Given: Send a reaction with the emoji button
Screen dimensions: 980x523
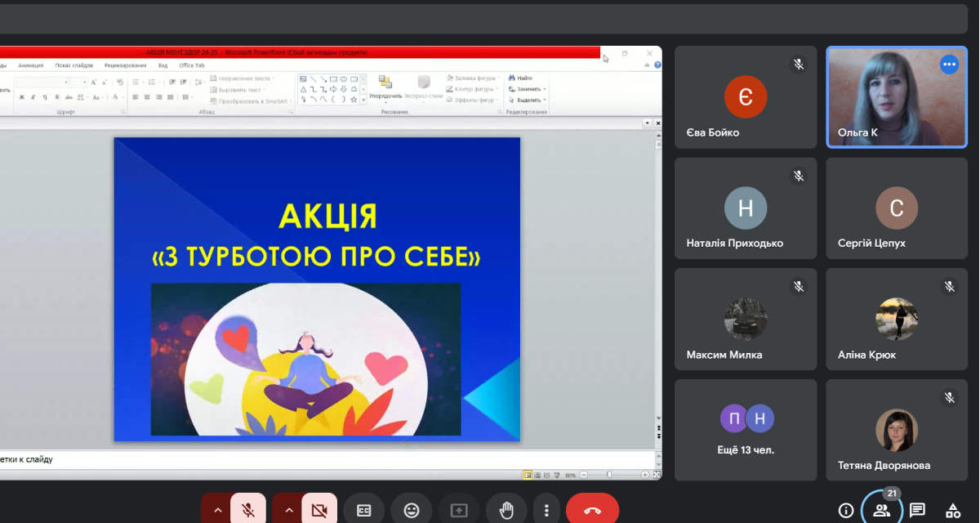Looking at the screenshot, I should (x=412, y=511).
